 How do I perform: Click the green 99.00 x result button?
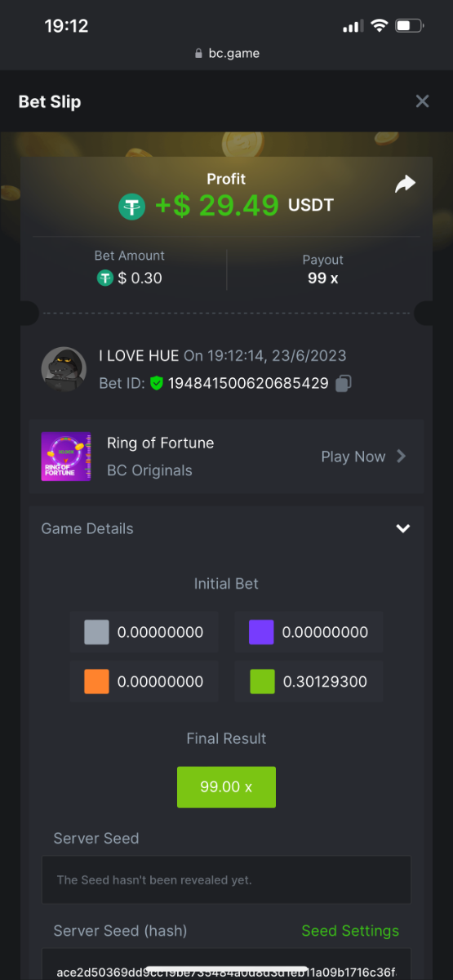(x=226, y=787)
